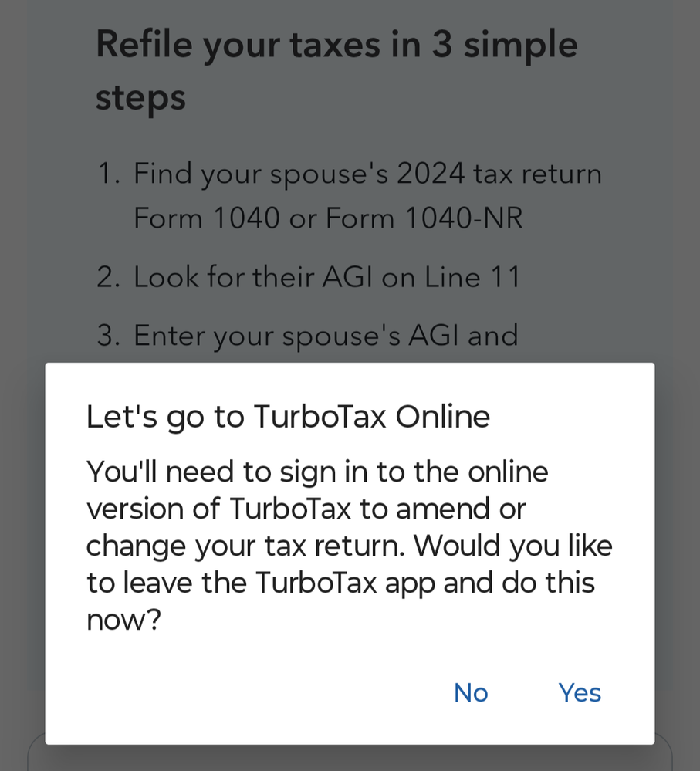The width and height of the screenshot is (700, 771).
Task: Click the "2." list number marker
Action: point(108,277)
